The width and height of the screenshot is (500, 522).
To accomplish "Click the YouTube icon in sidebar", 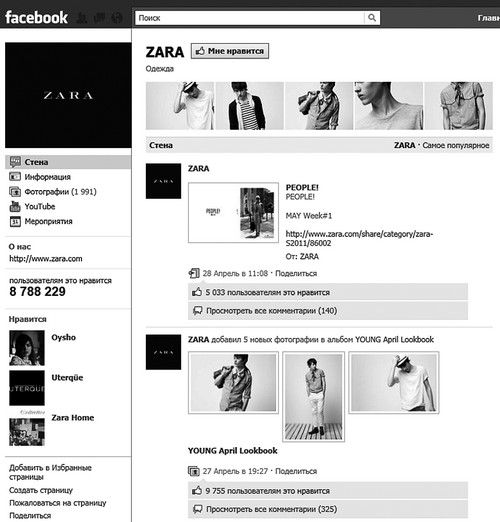I will pyautogui.click(x=15, y=207).
